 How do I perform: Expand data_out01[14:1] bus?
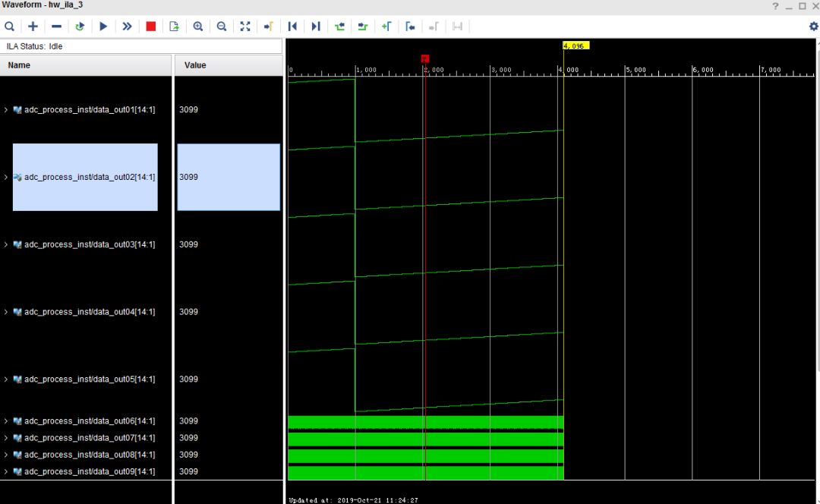click(x=6, y=110)
